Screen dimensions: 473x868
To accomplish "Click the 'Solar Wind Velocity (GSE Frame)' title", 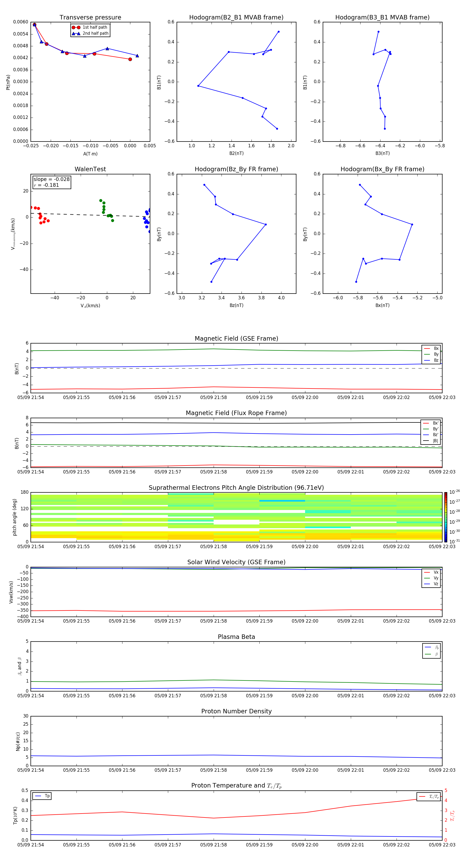I will (236, 562).
